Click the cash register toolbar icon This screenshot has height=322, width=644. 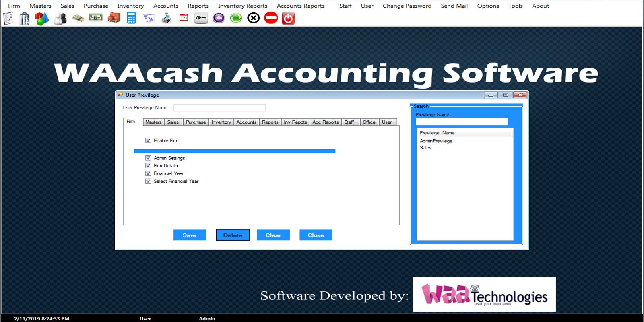166,18
